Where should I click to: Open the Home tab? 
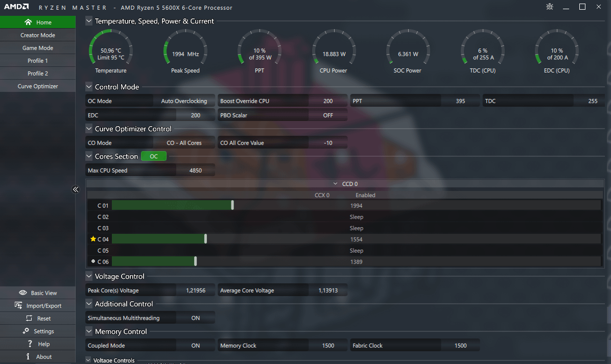pyautogui.click(x=38, y=22)
